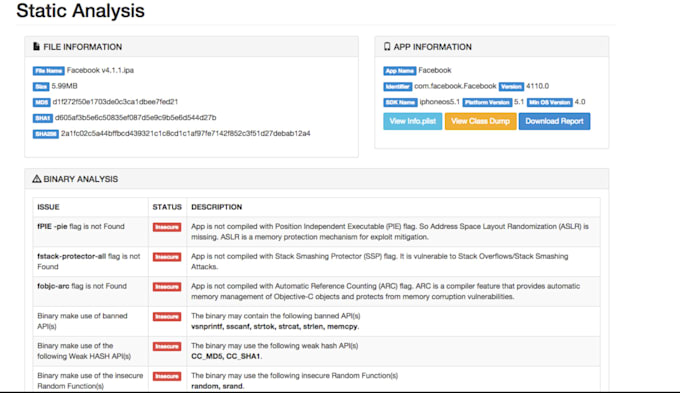
Task: Click the APP INFORMATION panel title
Action: [x=432, y=47]
